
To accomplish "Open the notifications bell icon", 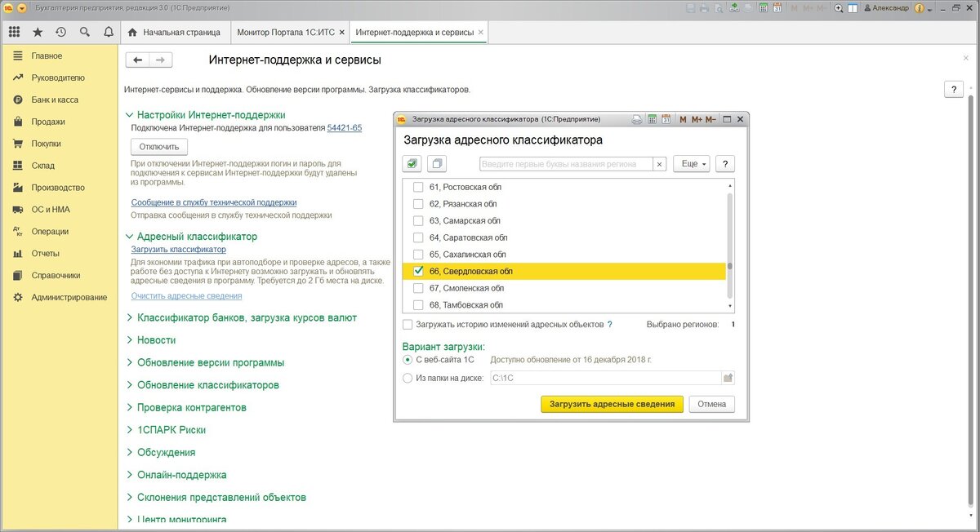I will click(x=109, y=33).
